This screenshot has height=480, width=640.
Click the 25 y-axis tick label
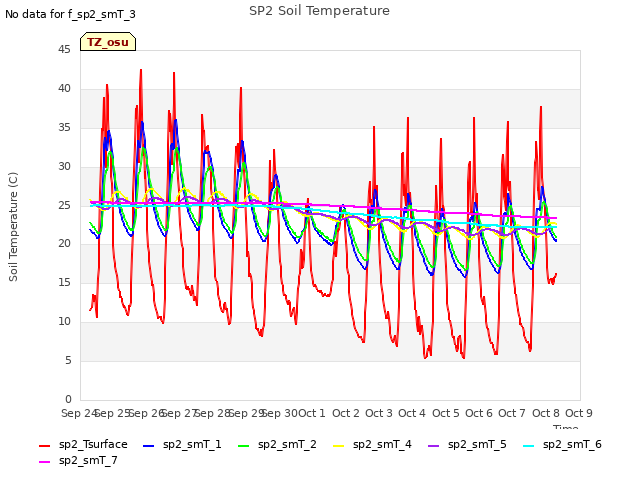(x=64, y=205)
